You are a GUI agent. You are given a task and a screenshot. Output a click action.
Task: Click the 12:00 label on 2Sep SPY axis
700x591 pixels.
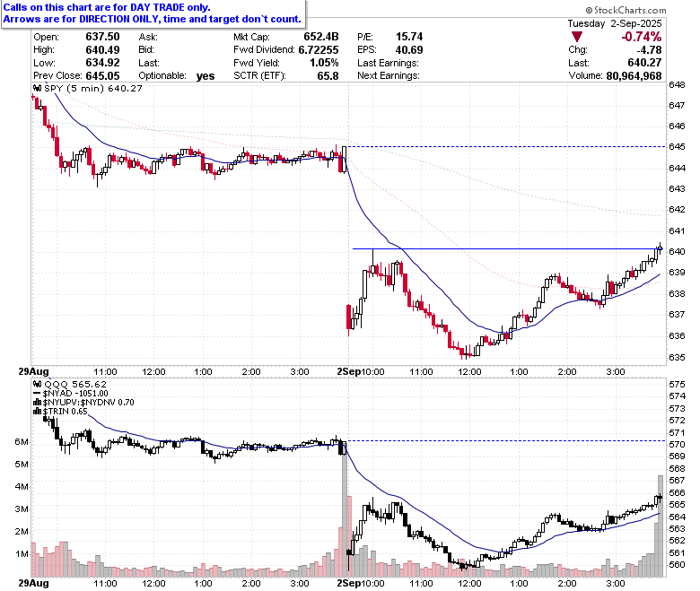tap(469, 372)
